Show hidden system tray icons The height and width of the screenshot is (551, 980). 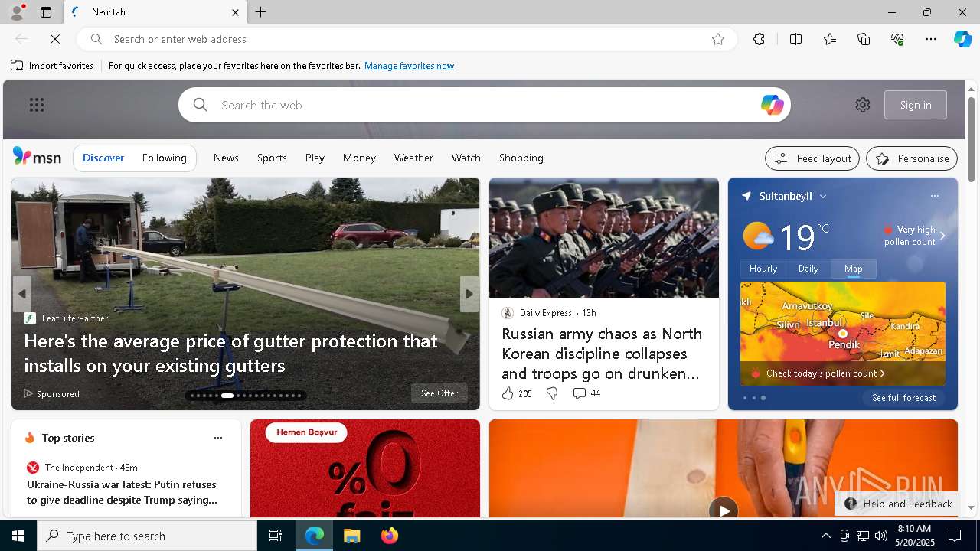[x=825, y=536]
